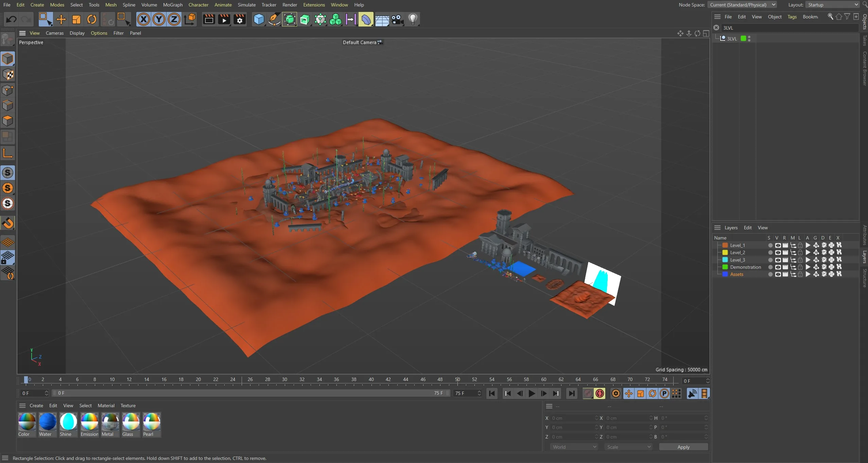
Task: Open the viewport Cameras menu
Action: pos(54,33)
